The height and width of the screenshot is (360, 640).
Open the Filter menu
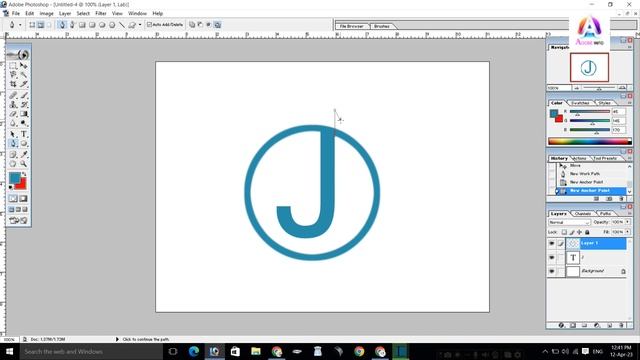click(x=101, y=13)
